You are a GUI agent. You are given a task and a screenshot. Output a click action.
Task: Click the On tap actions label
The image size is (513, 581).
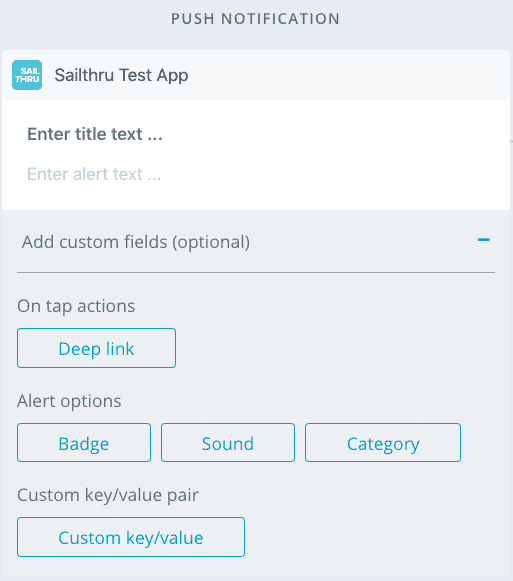[x=76, y=306]
